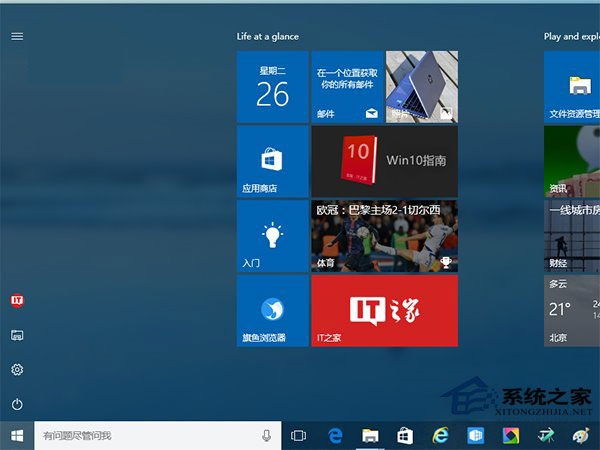Screen dimensions: 600x450
Task: Open the Win10指南 tile
Action: (x=385, y=161)
